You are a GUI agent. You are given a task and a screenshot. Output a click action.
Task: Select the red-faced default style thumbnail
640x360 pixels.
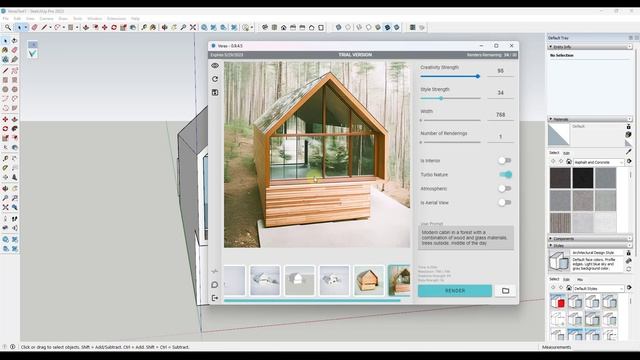point(558,302)
